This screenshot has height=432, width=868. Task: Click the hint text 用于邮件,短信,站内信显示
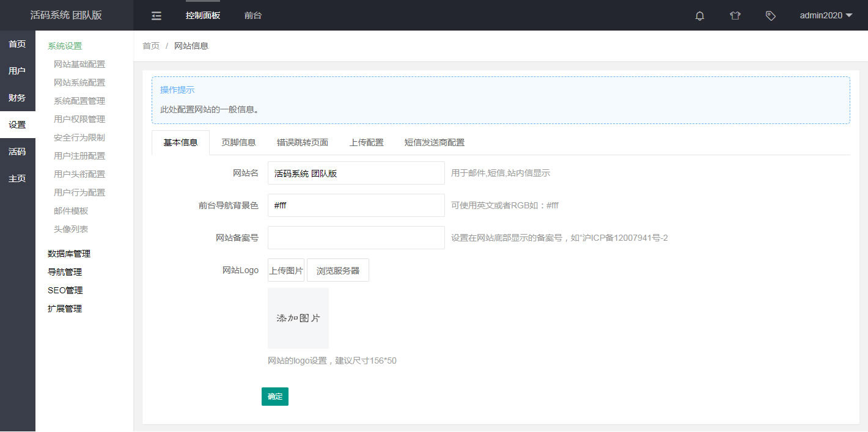(501, 173)
